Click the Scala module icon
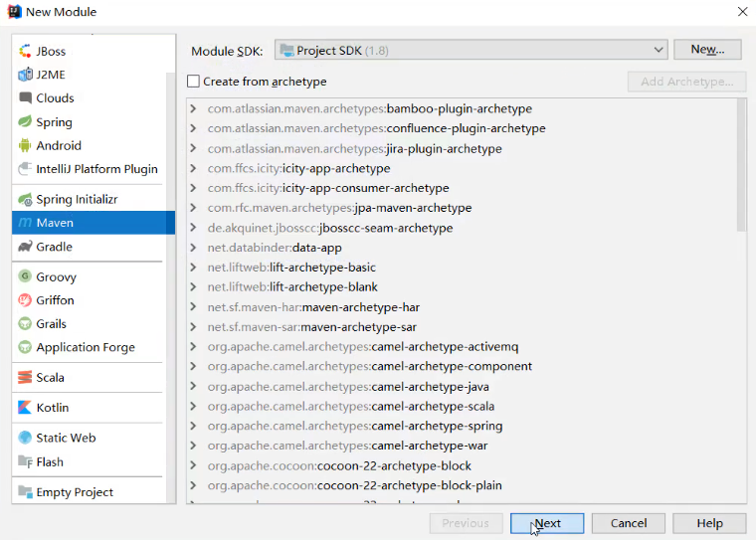 point(26,378)
